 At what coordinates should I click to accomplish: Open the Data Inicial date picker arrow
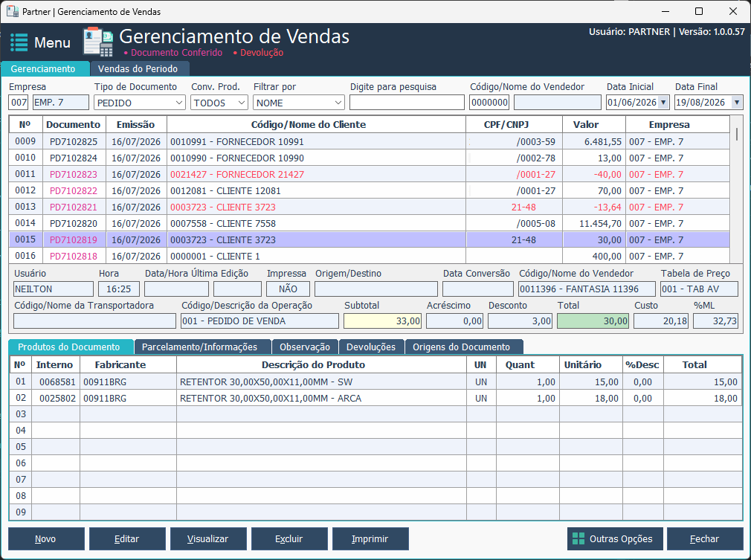pyautogui.click(x=663, y=103)
